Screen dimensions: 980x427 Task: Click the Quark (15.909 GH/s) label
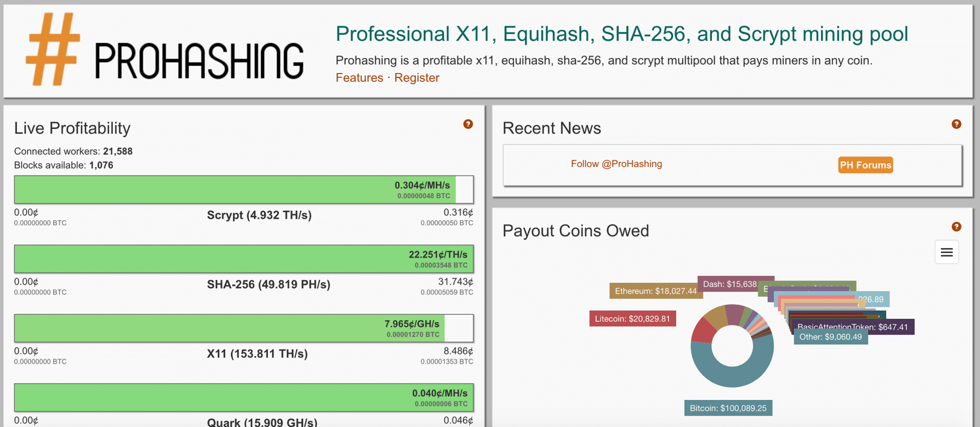click(262, 422)
